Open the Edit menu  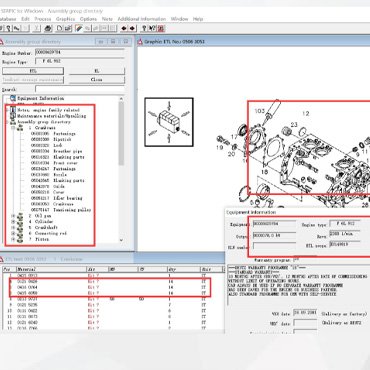[25, 19]
